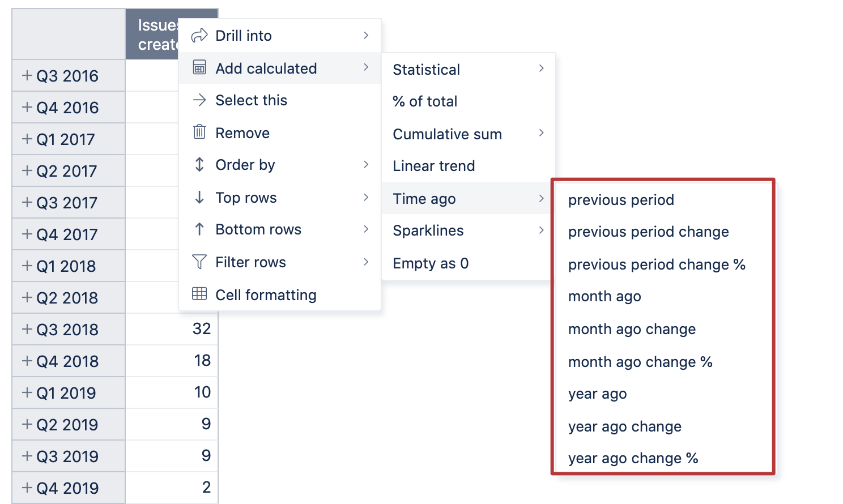Click the Filter rows funnel icon
Viewport: 843px width, 504px height.
pyautogui.click(x=199, y=262)
